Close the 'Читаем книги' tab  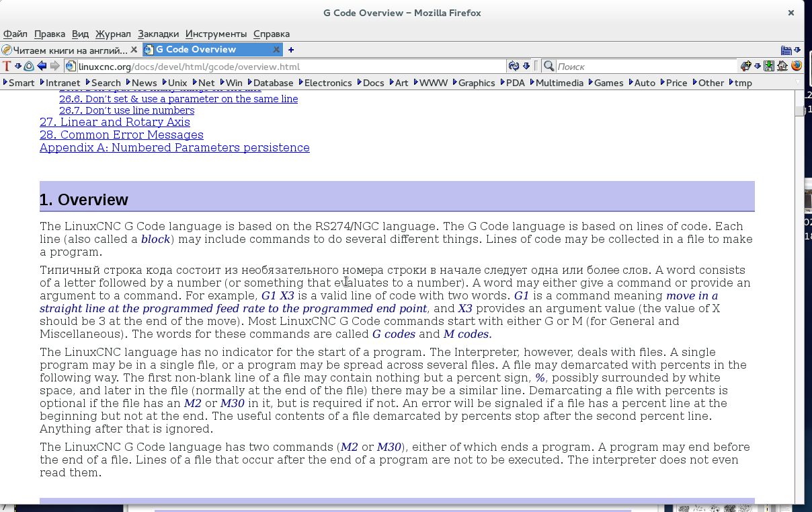(x=134, y=50)
